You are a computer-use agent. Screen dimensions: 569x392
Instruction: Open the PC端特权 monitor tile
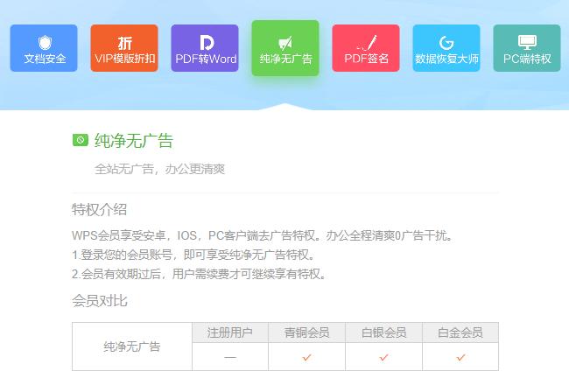click(527, 48)
